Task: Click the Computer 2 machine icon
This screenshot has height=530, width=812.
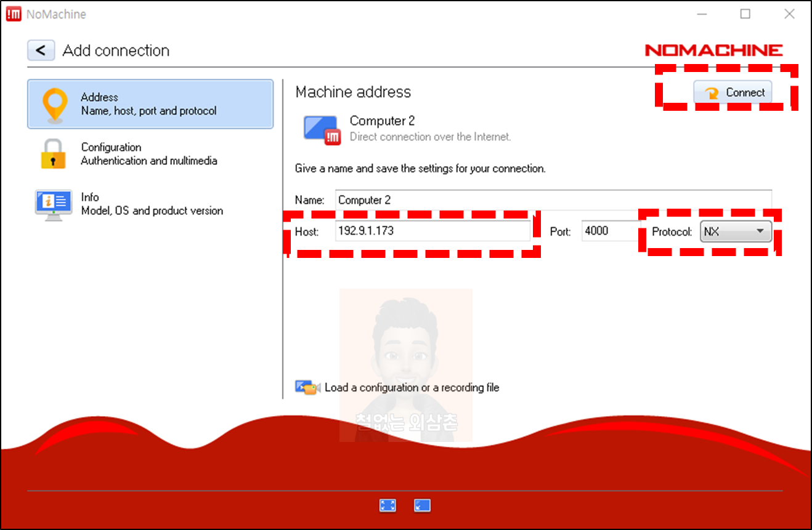Action: (x=322, y=130)
